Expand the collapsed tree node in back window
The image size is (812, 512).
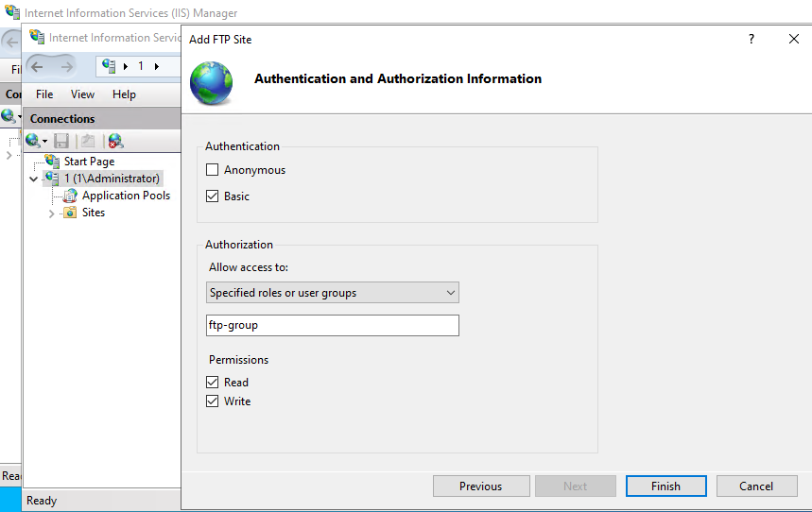point(9,155)
